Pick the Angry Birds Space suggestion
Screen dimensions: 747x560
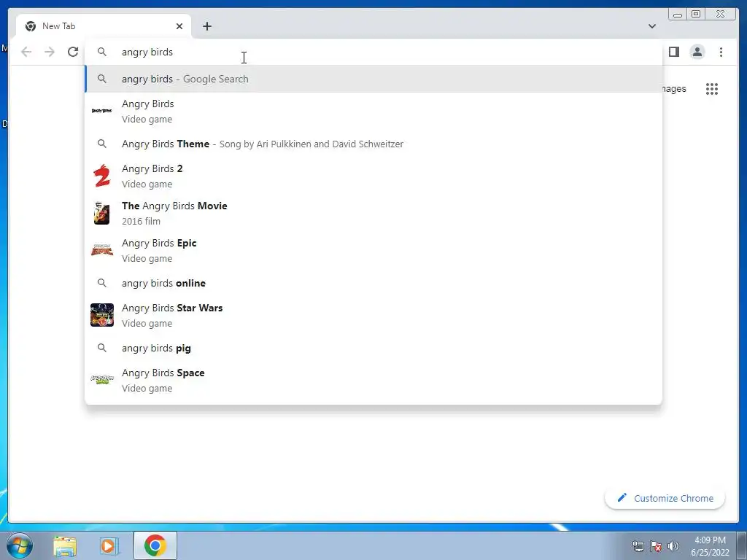tap(373, 381)
